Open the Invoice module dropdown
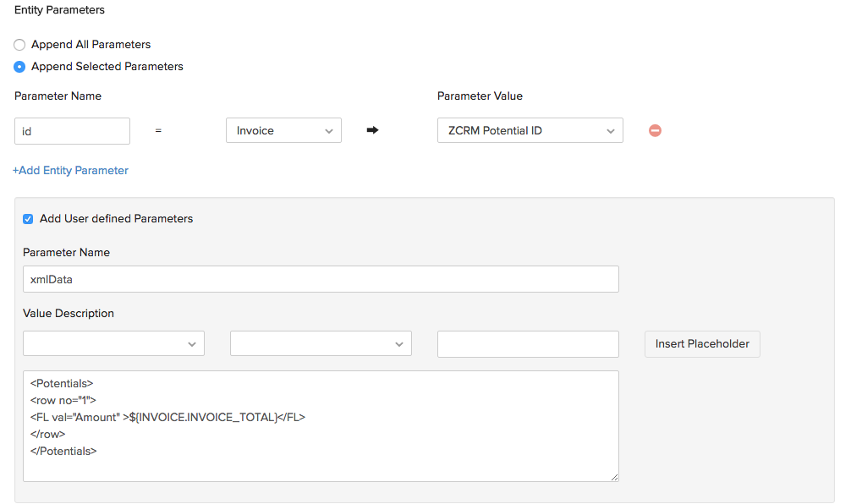The image size is (851, 504). [283, 130]
